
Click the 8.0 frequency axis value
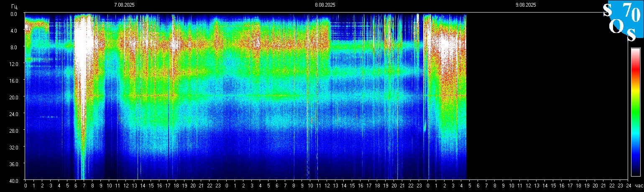[x=14, y=47]
